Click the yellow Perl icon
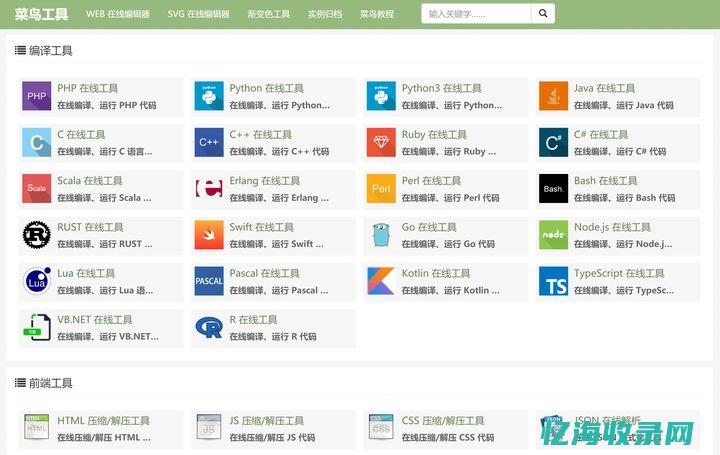The width and height of the screenshot is (720, 455). tap(381, 189)
